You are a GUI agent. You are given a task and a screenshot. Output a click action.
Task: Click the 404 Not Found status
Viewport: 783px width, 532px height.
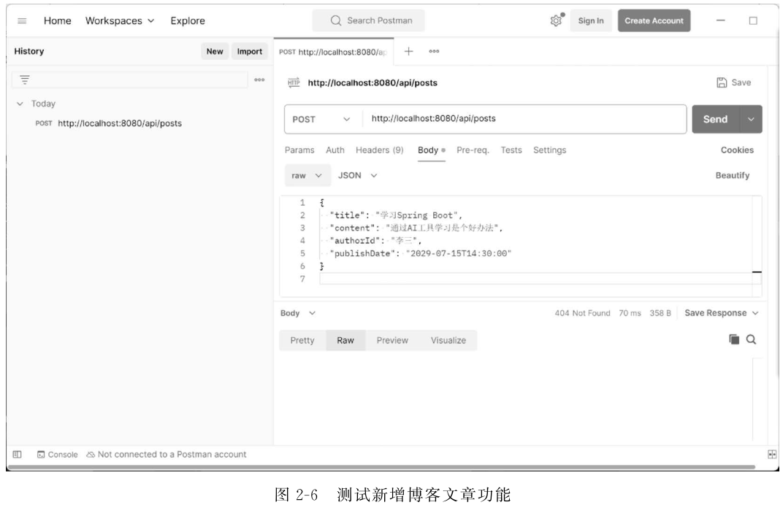pyautogui.click(x=582, y=313)
